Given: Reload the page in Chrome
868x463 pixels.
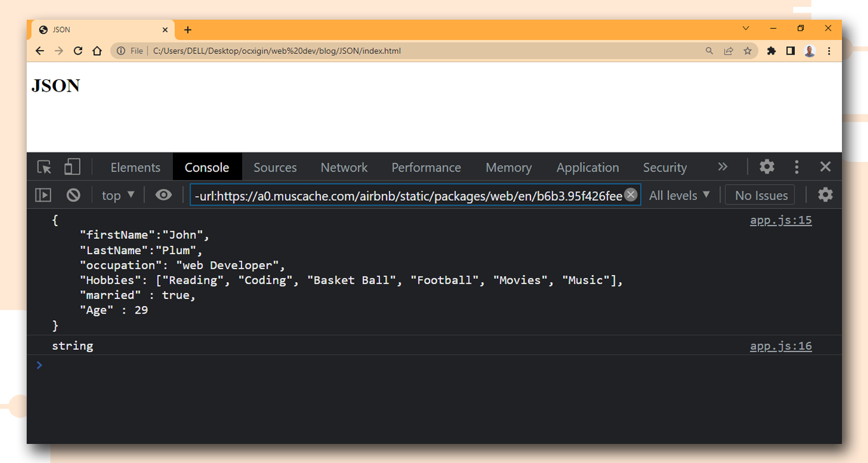Looking at the screenshot, I should pos(78,51).
